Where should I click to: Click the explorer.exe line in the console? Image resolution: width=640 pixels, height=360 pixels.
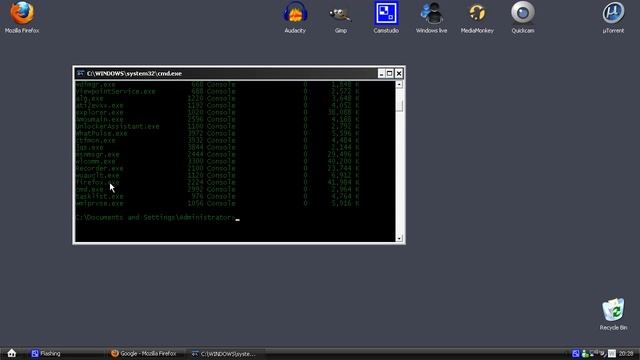(217, 112)
